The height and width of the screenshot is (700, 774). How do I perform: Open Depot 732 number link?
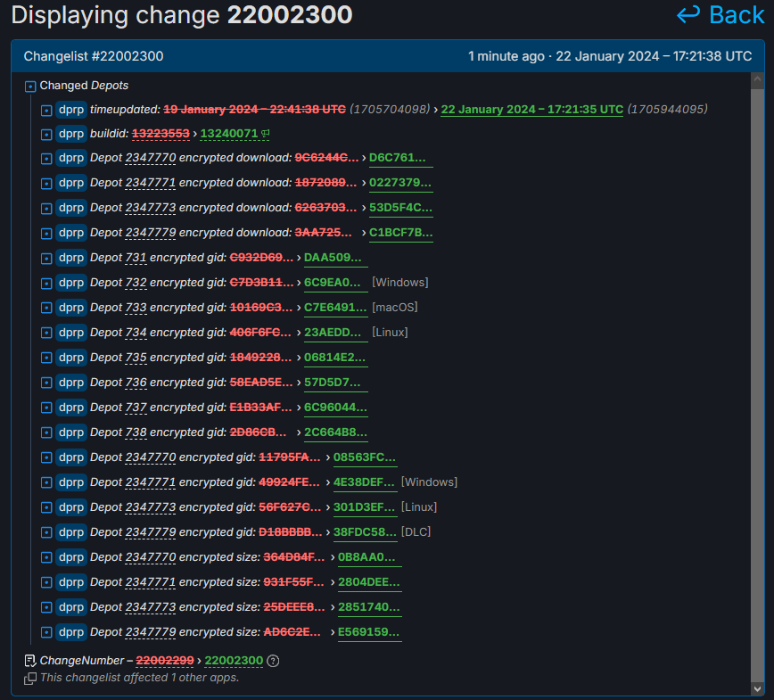coord(136,283)
